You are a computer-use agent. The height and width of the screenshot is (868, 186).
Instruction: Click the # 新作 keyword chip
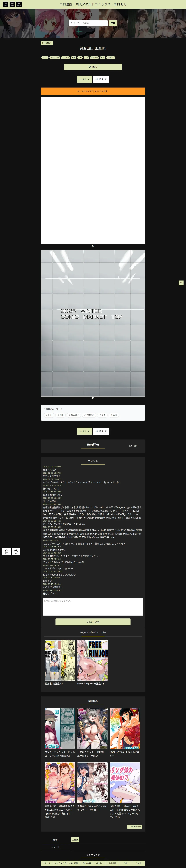pos(114,415)
